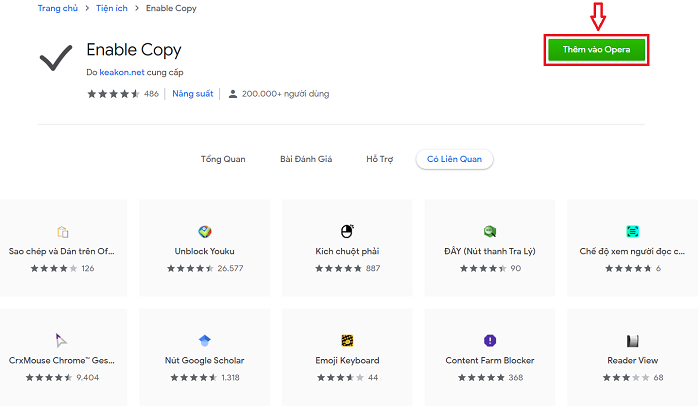
Task: Click the Content Farm Blocker icon
Action: tap(490, 340)
